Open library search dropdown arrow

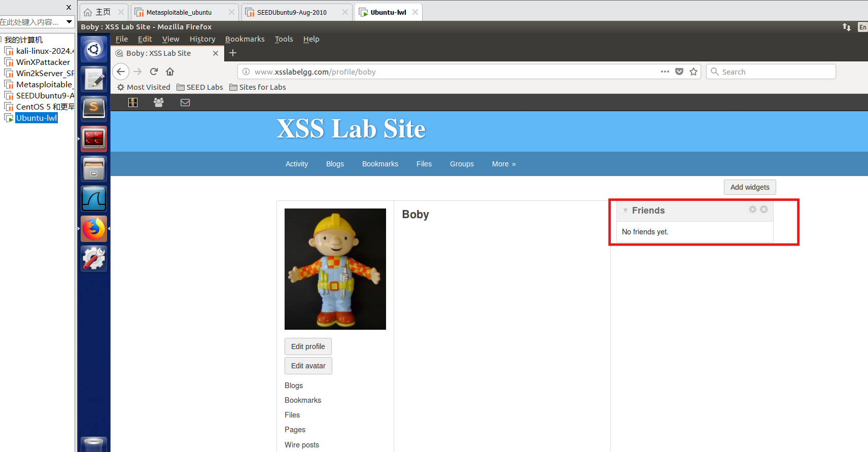70,22
